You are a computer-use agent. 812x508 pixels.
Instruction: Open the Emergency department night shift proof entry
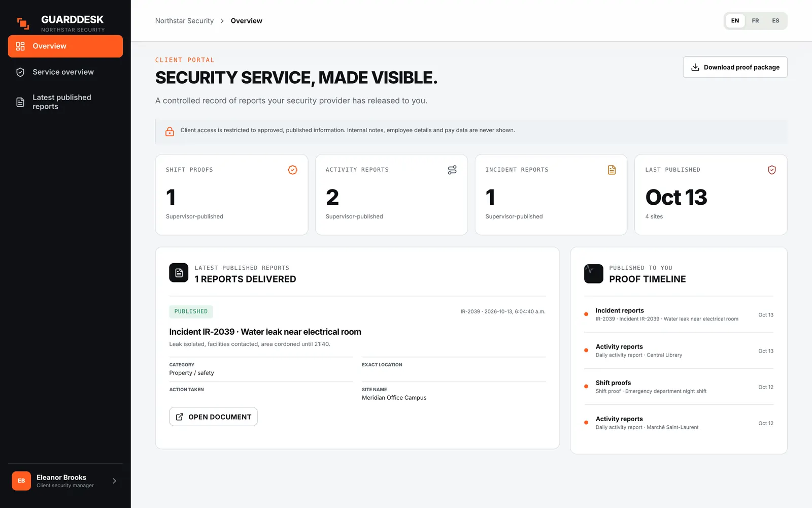pos(679,387)
